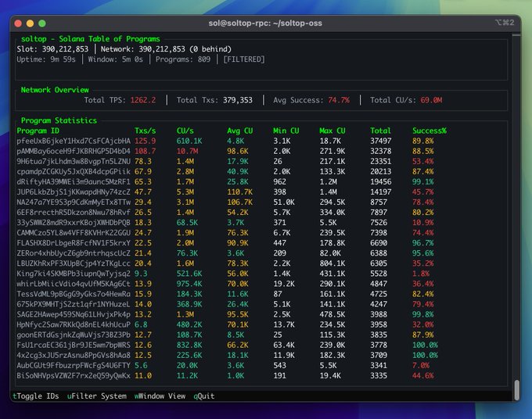Click the terminal scrollbar thumb
This screenshot has height=419, width=532.
point(517,390)
